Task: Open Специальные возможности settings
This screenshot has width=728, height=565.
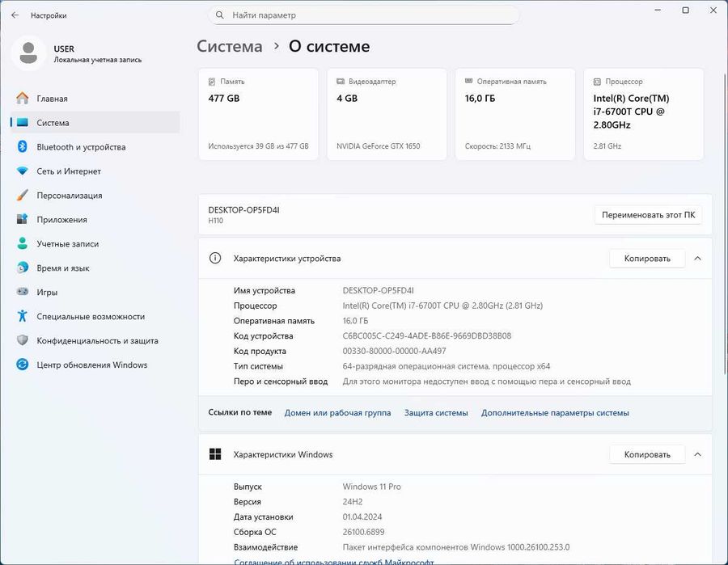Action: pyautogui.click(x=95, y=316)
